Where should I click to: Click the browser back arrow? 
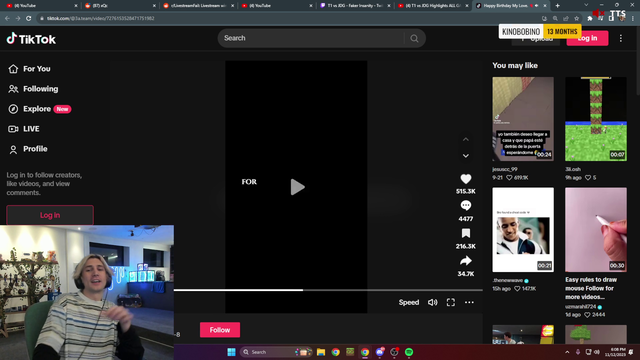(x=7, y=18)
